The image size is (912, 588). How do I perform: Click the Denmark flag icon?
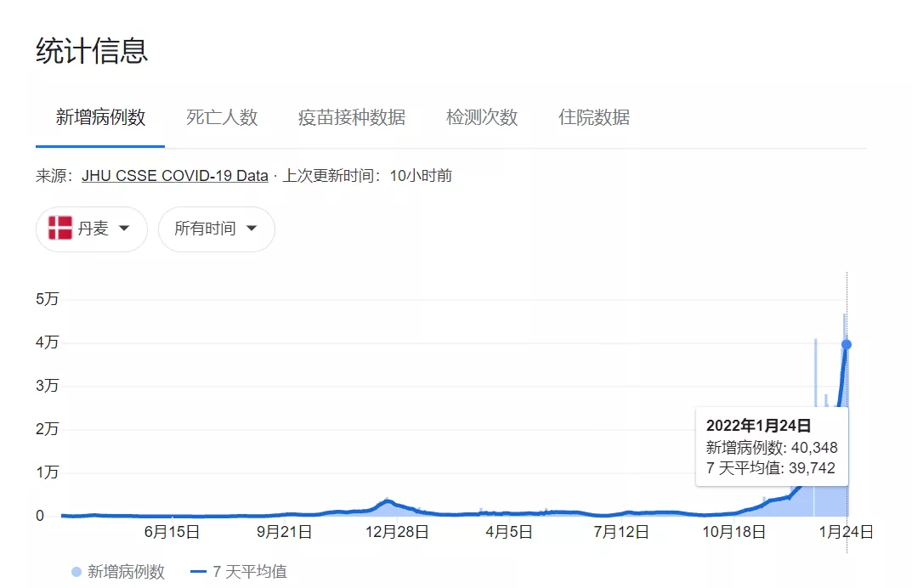tap(59, 228)
